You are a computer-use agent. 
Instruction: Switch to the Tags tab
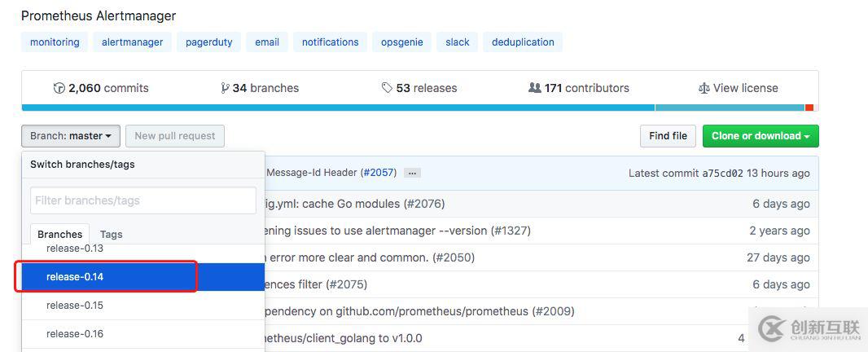[x=111, y=234]
